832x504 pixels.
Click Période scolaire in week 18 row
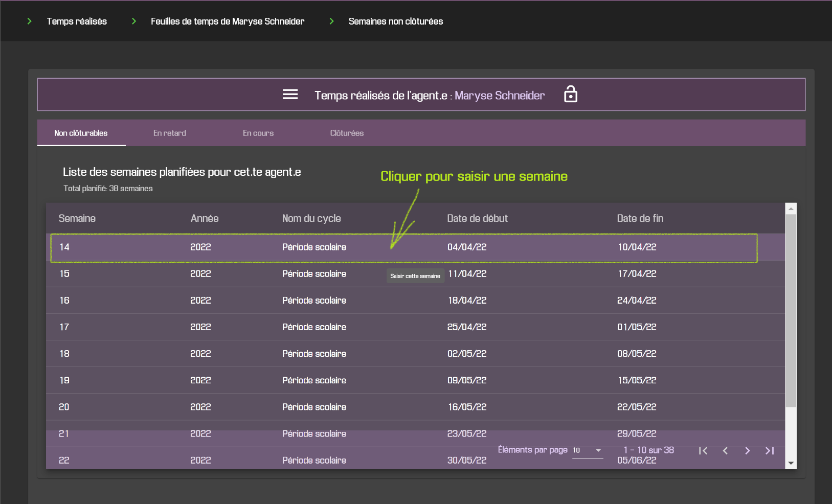[x=314, y=353]
